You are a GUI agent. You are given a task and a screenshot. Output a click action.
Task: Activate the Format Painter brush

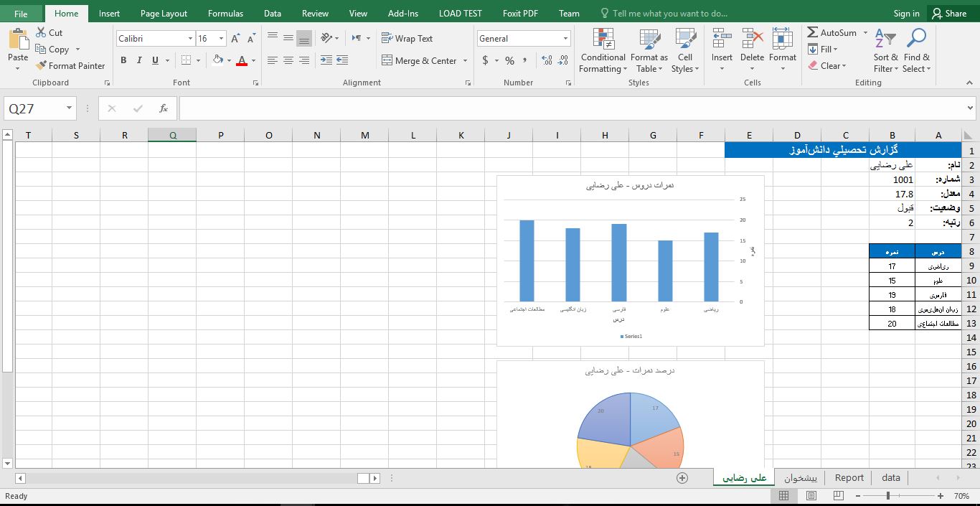point(41,65)
